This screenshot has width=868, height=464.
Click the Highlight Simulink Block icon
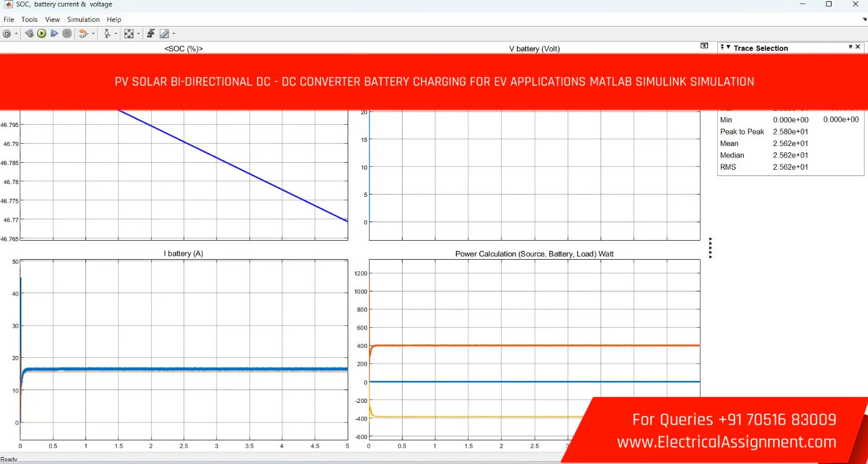83,33
